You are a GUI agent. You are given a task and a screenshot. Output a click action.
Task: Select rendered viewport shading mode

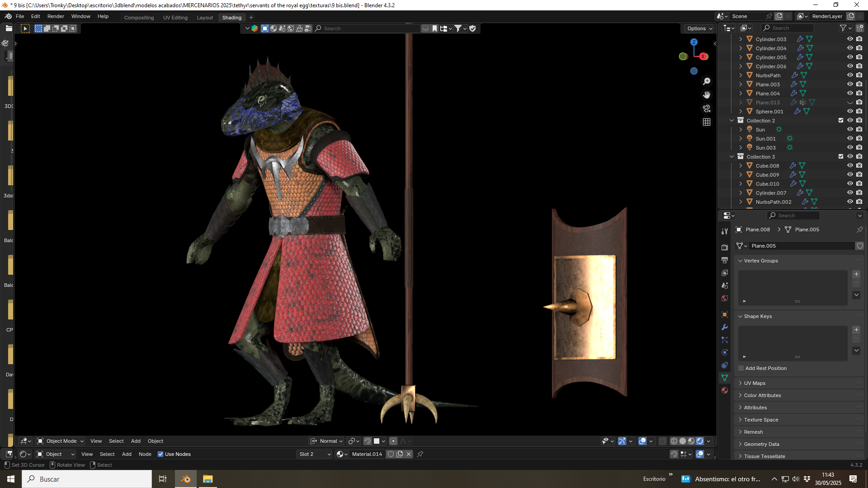[700, 441]
